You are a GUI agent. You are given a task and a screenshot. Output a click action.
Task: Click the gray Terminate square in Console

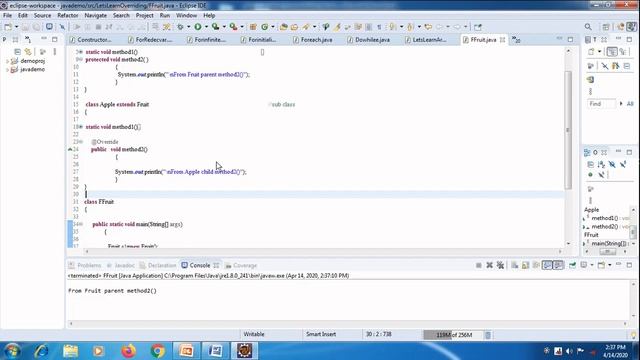pos(478,265)
